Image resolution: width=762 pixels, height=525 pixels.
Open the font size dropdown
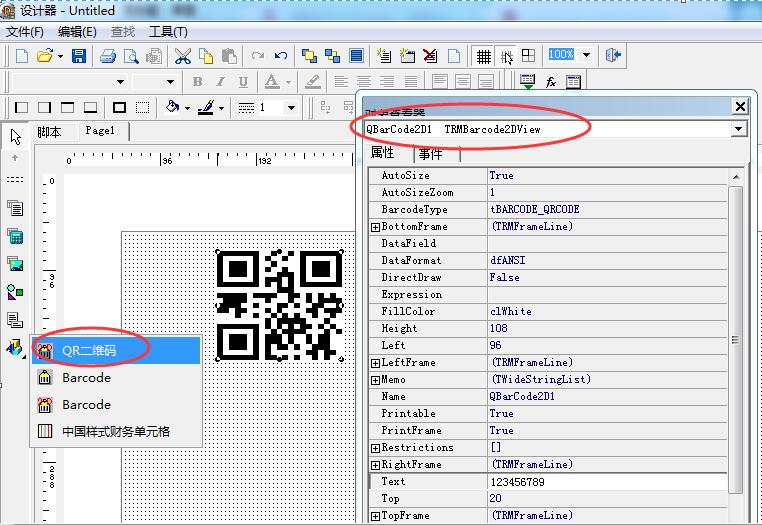coord(170,82)
